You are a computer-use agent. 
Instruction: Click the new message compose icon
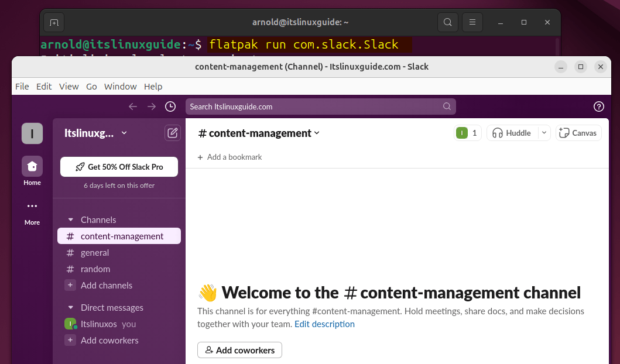(173, 133)
